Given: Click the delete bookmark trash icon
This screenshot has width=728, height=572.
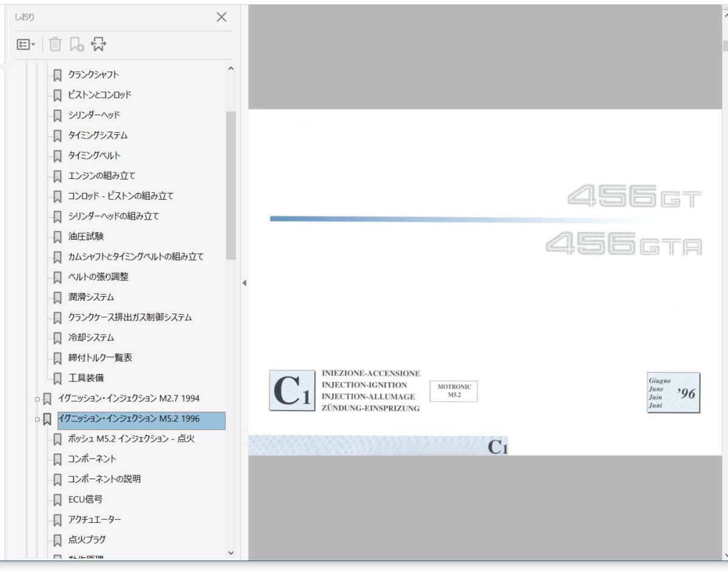Looking at the screenshot, I should point(55,44).
